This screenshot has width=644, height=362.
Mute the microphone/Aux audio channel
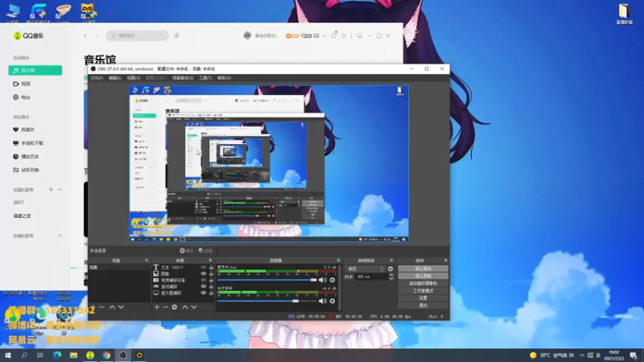coord(323,280)
